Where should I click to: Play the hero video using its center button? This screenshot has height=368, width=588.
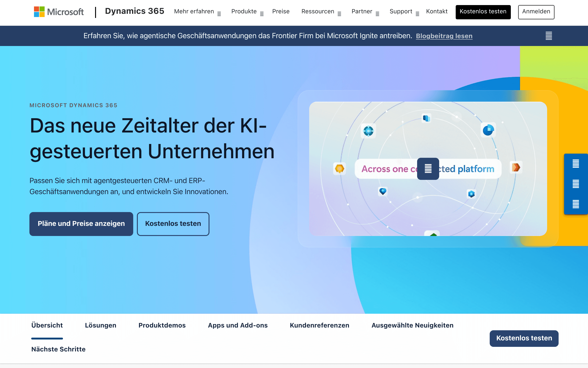click(428, 169)
